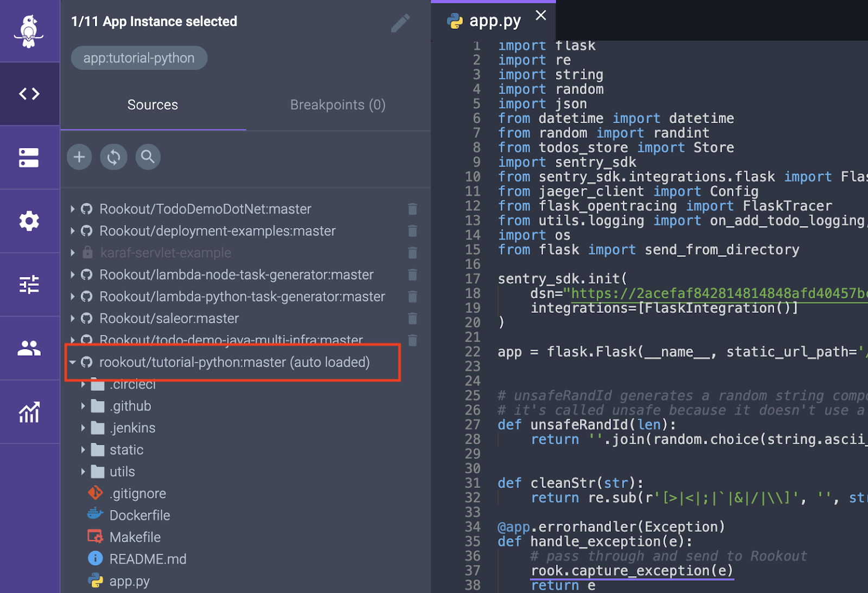868x593 pixels.
Task: Click line number 37 gutter
Action: [473, 571]
